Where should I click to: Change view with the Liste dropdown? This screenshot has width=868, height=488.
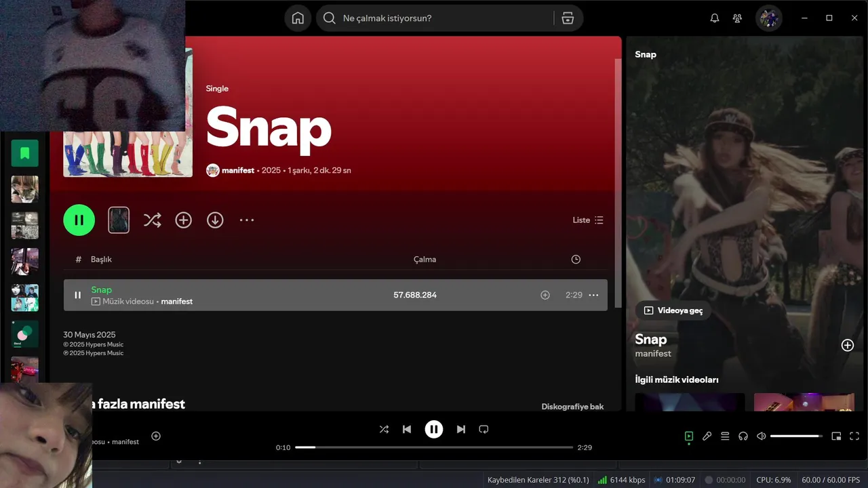588,220
